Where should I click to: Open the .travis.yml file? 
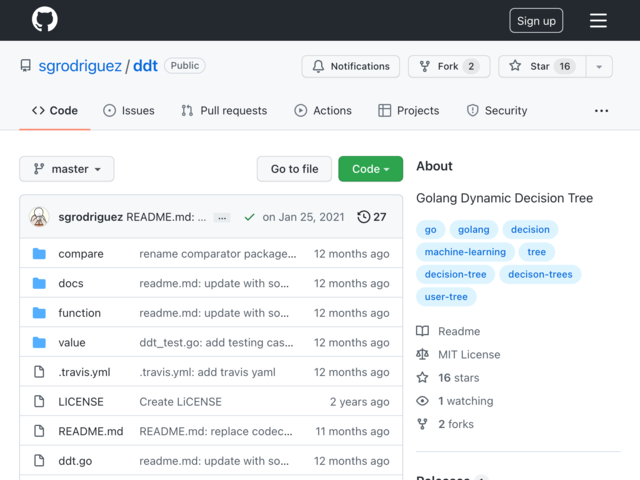(84, 372)
